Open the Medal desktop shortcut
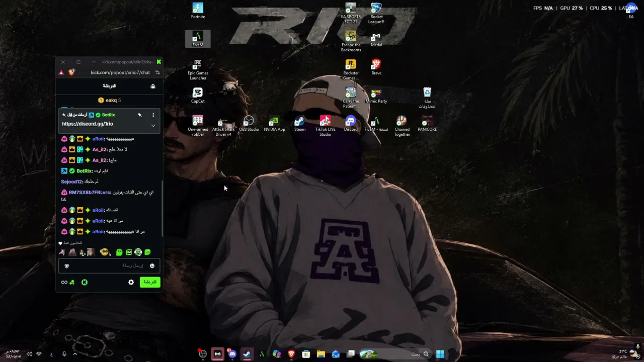The height and width of the screenshot is (362, 644). pyautogui.click(x=376, y=39)
